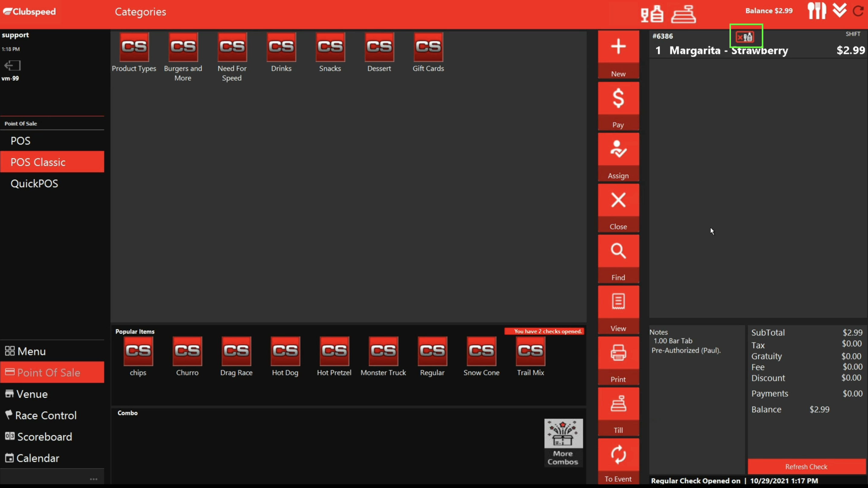Select POS menu item
This screenshot has height=488, width=868.
click(21, 141)
